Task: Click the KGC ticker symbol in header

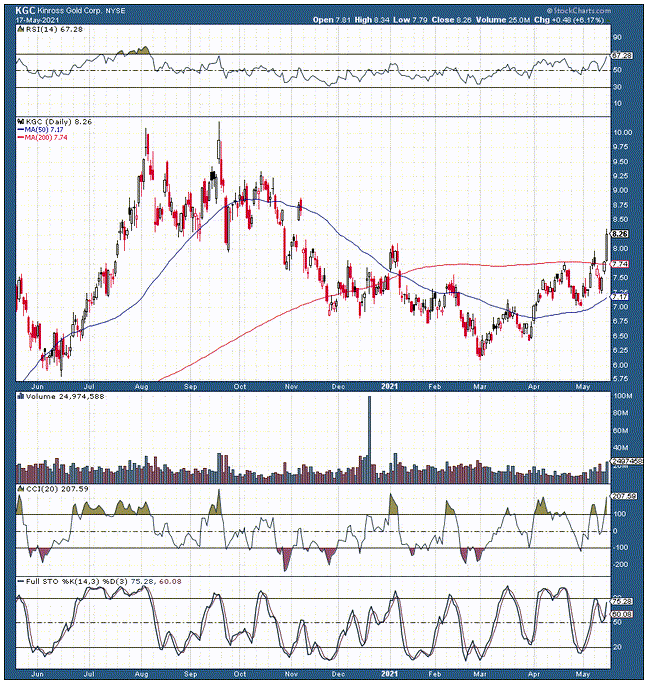Action: 24,11
